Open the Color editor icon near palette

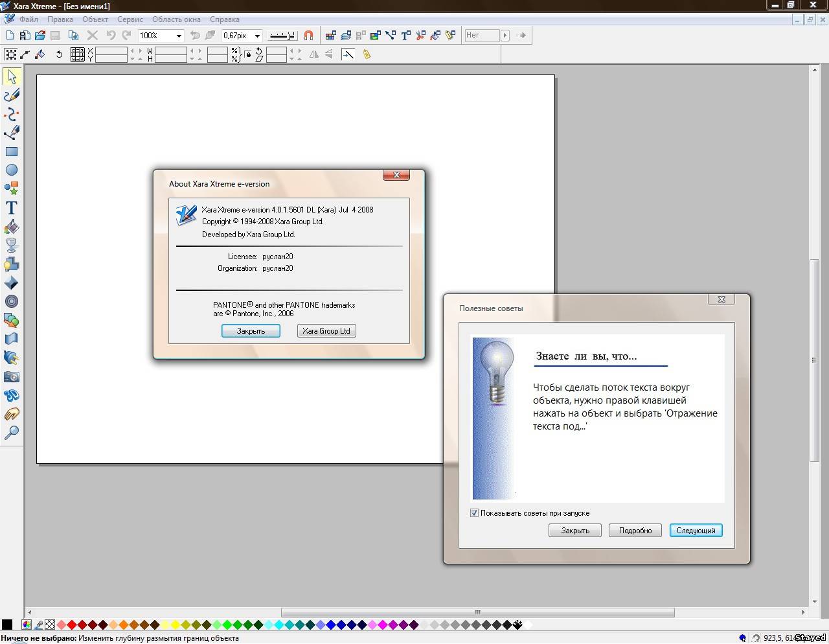[x=27, y=625]
